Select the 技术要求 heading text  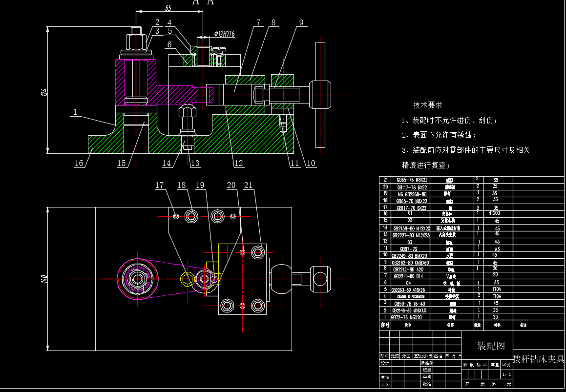coord(428,105)
